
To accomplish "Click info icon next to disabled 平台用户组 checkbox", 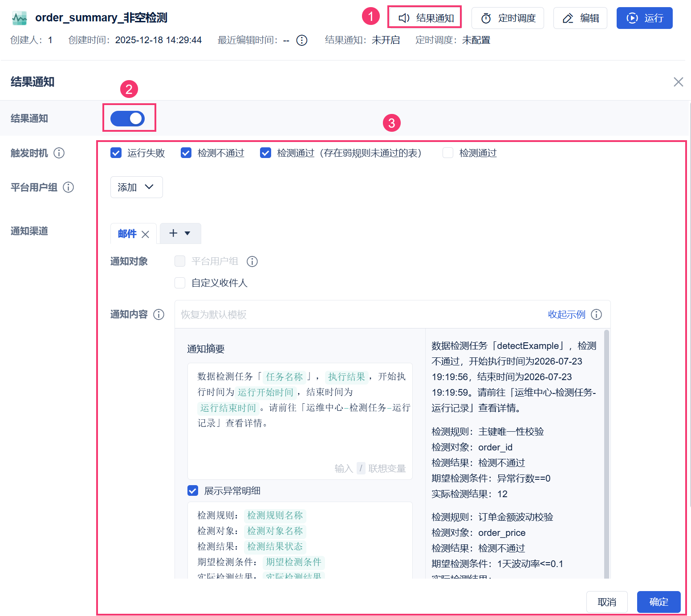I will click(x=252, y=262).
